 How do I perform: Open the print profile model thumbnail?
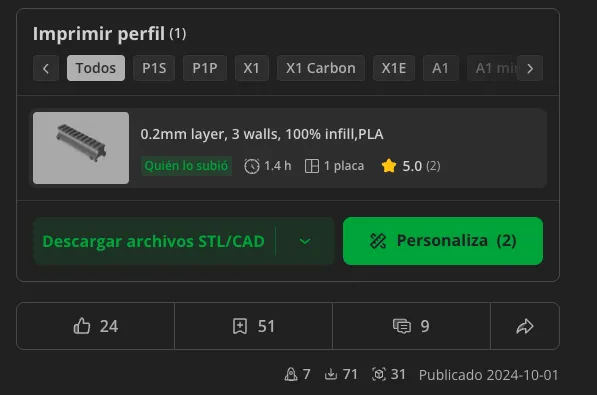click(81, 148)
